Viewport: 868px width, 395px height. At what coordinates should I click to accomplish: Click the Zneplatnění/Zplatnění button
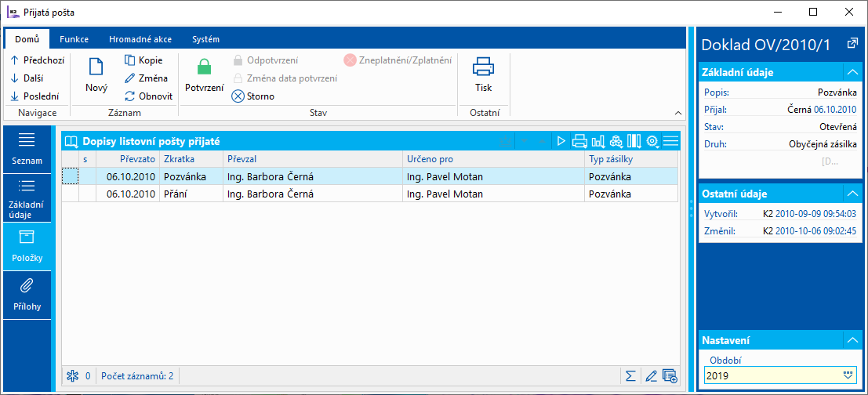398,60
